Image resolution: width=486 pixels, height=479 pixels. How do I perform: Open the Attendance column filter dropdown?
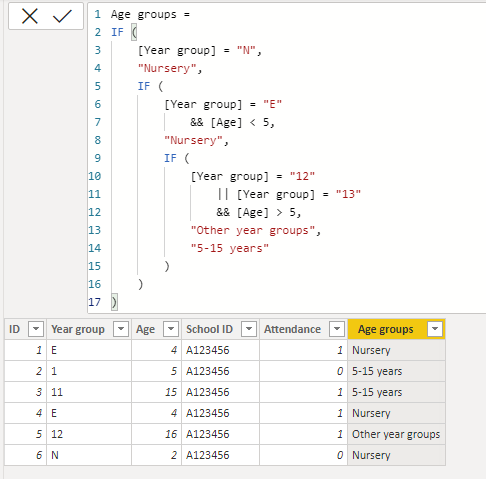337,329
